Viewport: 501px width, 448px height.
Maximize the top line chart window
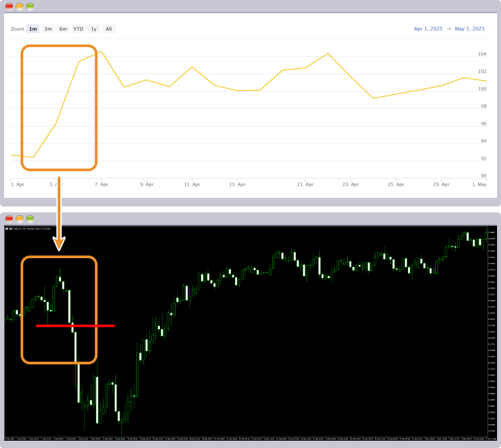click(x=31, y=6)
